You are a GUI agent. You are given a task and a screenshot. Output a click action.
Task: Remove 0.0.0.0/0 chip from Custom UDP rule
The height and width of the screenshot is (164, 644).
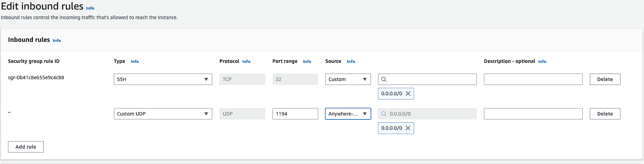[x=408, y=128]
